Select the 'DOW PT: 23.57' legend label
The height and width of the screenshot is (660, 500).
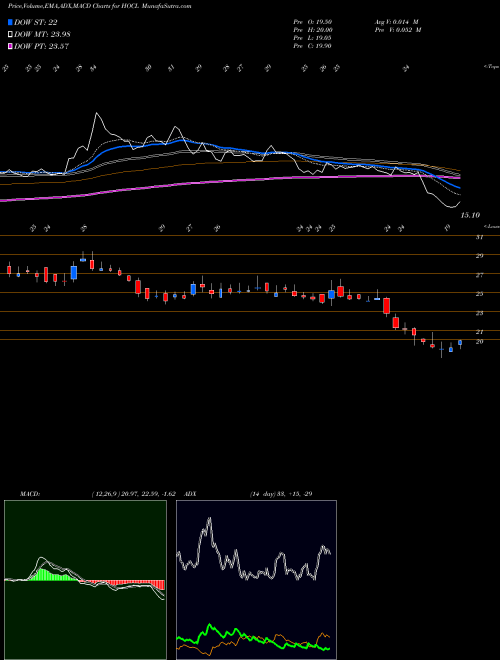click(x=41, y=46)
